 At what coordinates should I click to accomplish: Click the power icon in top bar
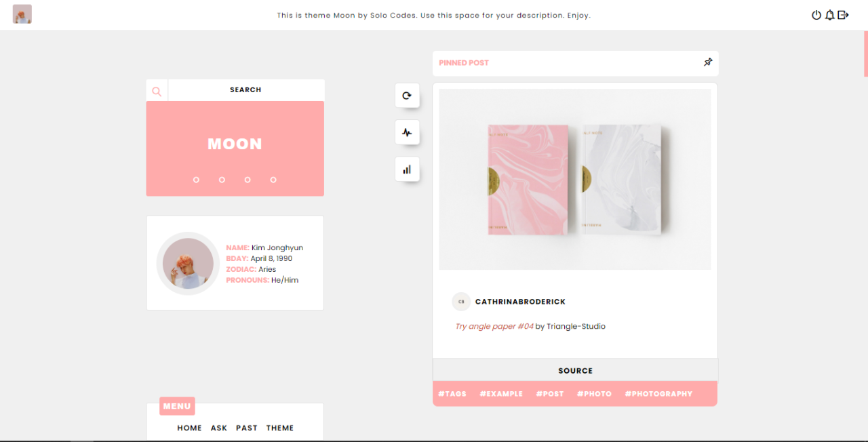click(816, 15)
